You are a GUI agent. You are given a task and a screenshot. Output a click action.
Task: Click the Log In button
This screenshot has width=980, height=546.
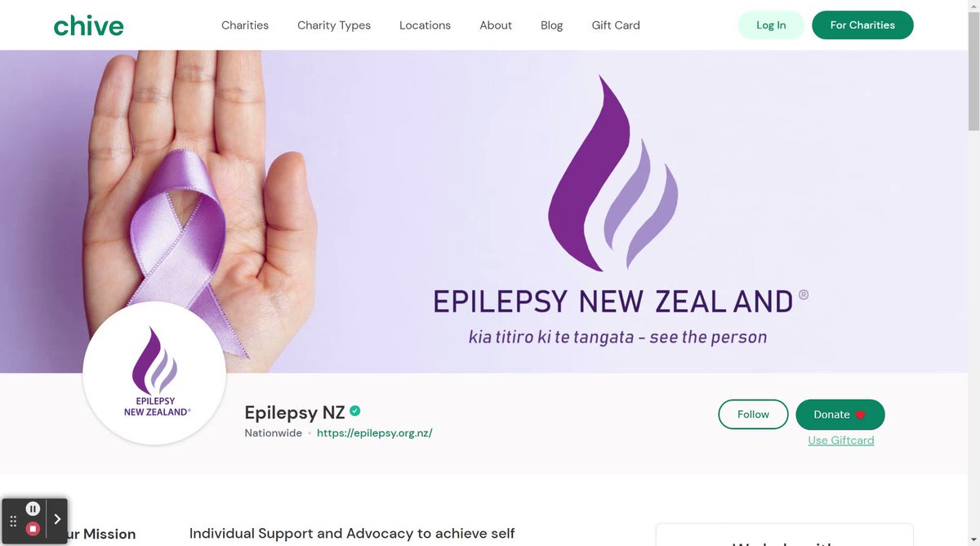[771, 25]
